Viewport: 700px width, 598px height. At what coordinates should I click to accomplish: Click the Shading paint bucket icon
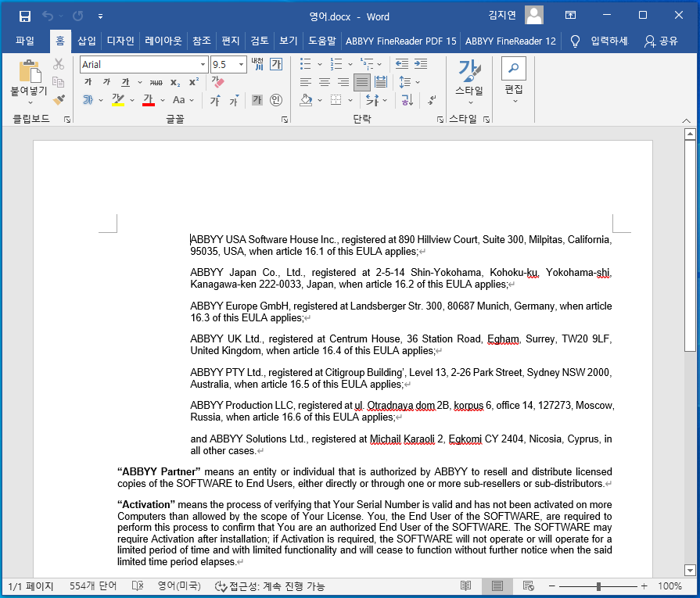(307, 100)
